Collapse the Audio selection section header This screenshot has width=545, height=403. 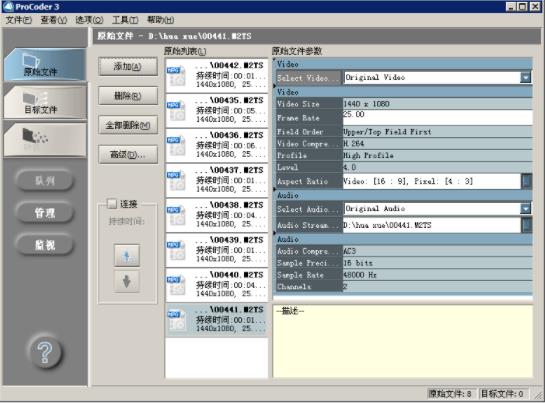click(402, 195)
